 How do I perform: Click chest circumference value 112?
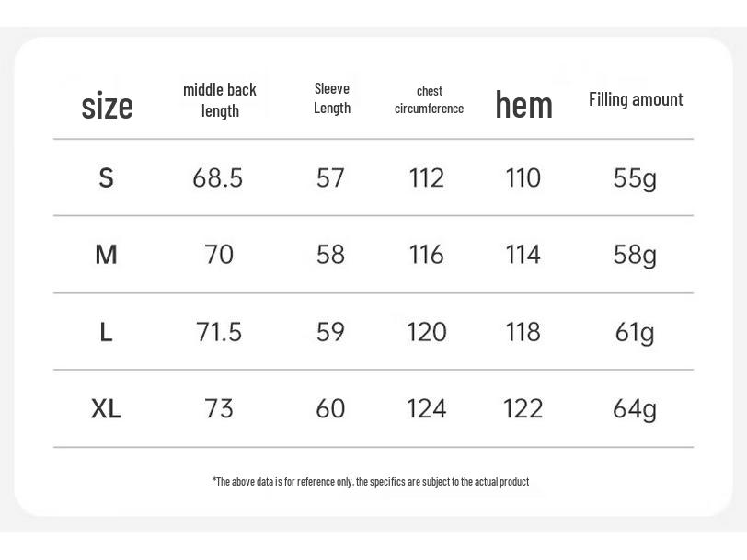coord(426,177)
